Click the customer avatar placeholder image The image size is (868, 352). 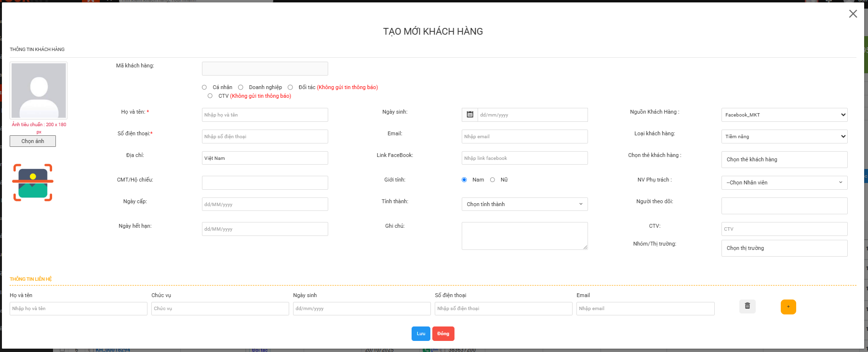(x=39, y=91)
